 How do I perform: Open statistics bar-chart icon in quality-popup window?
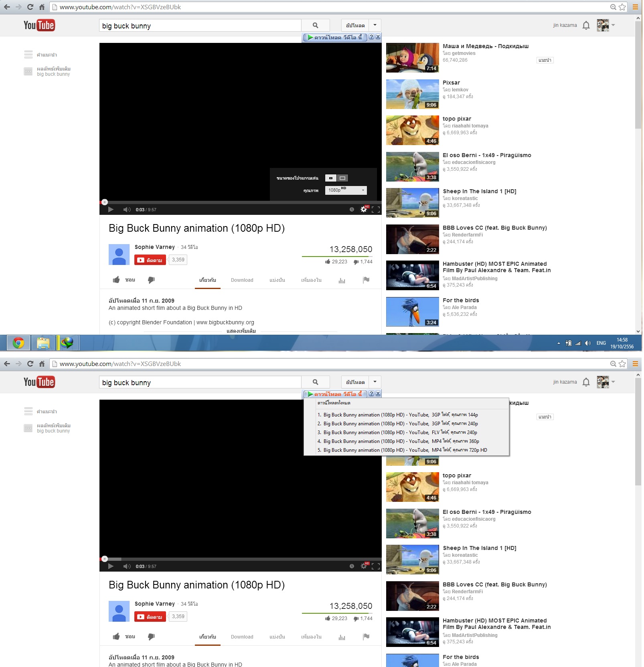[342, 280]
